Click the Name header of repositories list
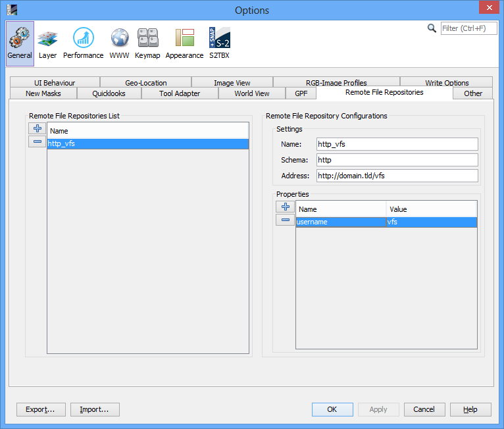Image resolution: width=504 pixels, height=429 pixels. point(148,131)
